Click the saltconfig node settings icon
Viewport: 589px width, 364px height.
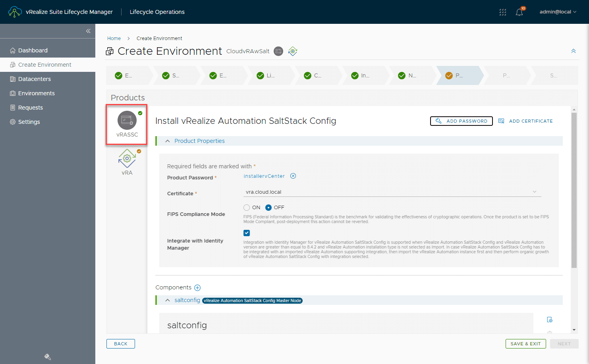click(550, 320)
